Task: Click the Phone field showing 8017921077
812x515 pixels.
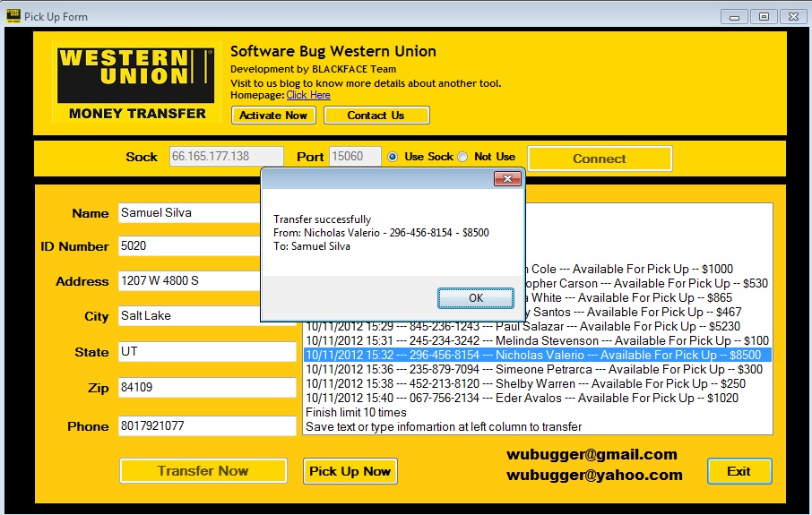Action: (x=207, y=426)
